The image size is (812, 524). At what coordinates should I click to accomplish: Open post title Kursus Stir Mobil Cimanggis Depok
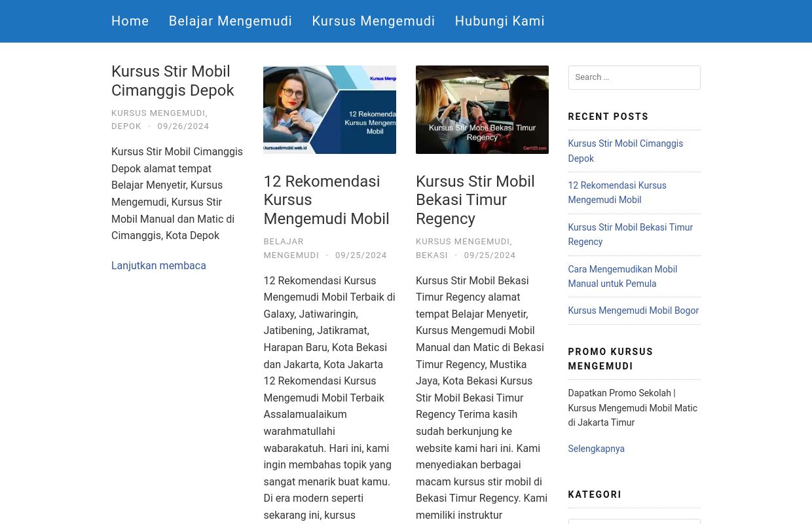click(173, 81)
